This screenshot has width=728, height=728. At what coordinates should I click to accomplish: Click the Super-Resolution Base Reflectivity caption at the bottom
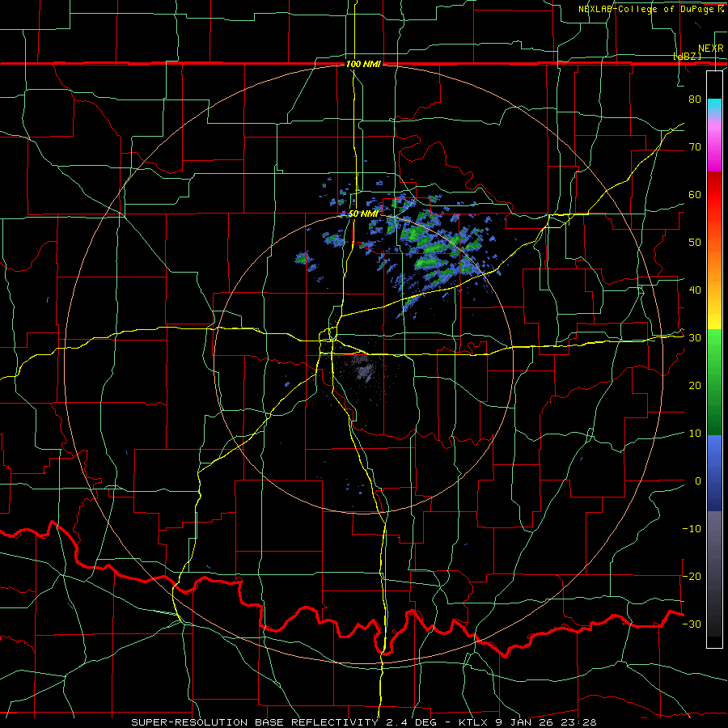(x=363, y=722)
